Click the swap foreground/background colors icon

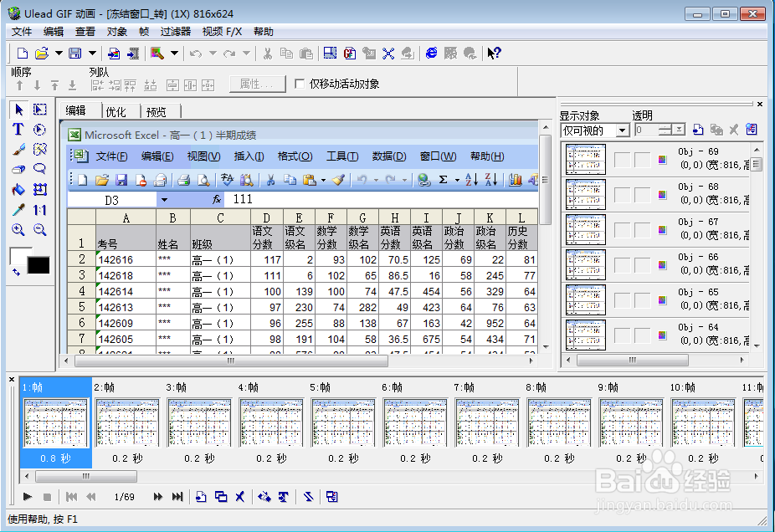[16, 272]
